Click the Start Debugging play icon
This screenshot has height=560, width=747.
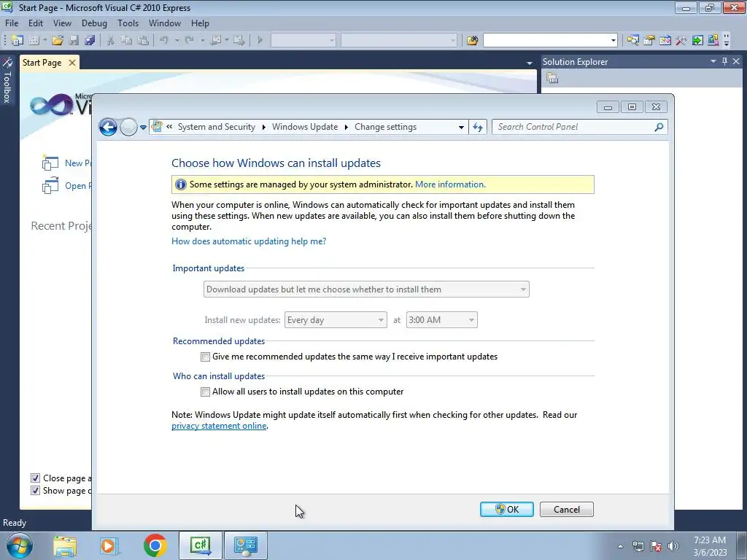coord(260,41)
